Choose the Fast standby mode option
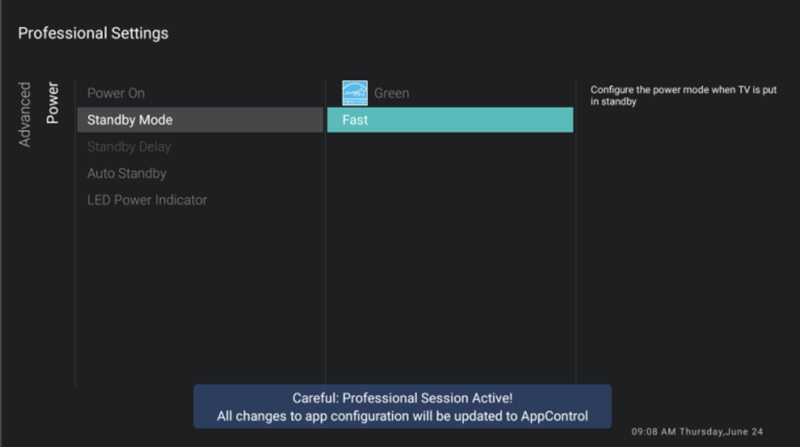 click(449, 120)
